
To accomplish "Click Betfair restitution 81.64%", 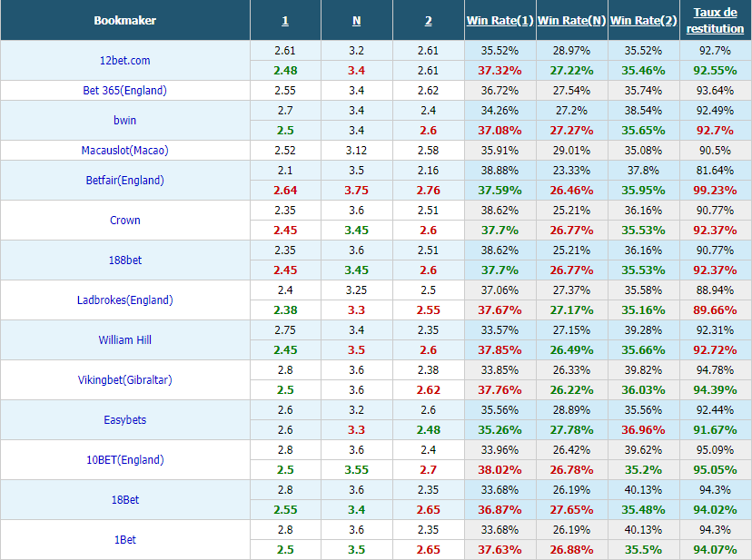I will (x=715, y=171).
